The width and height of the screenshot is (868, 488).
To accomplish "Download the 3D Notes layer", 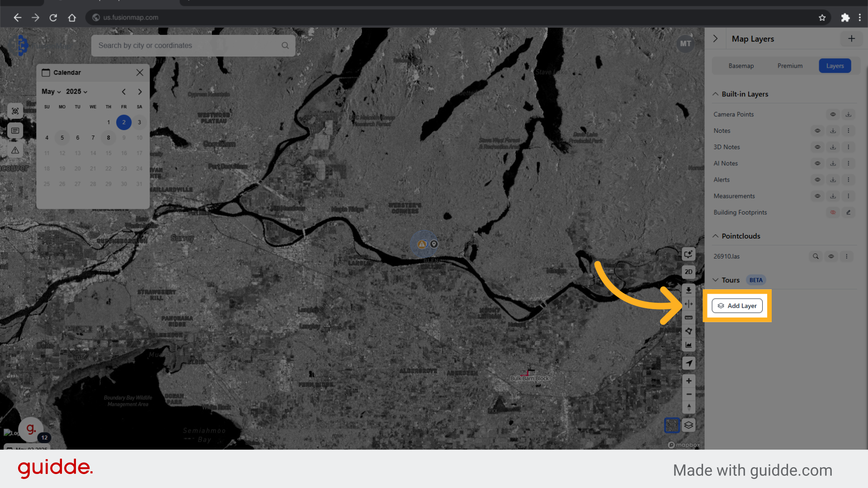I will 833,147.
